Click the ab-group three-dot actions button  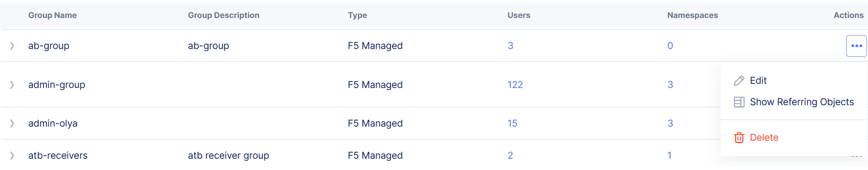[x=856, y=46]
